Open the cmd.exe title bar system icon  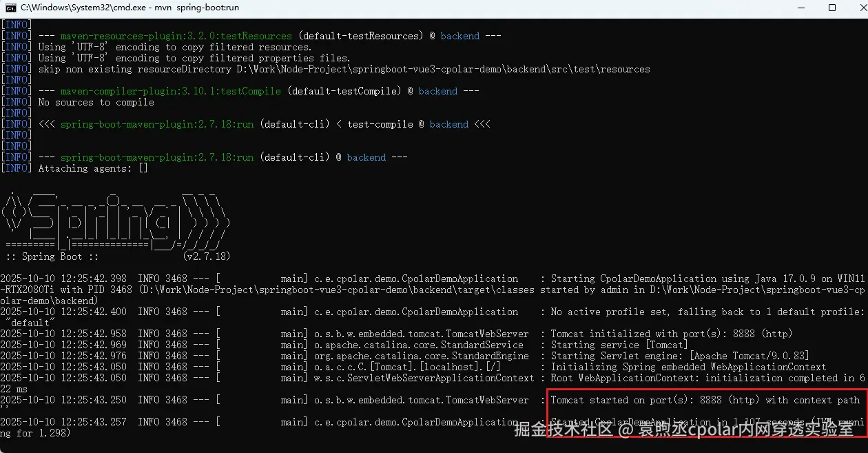coord(11,8)
